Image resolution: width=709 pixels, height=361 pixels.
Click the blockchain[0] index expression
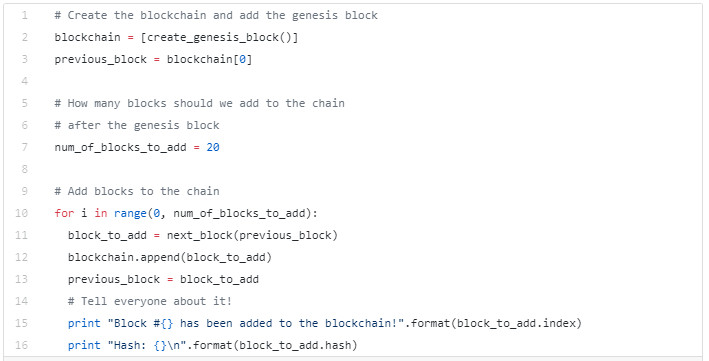209,60
